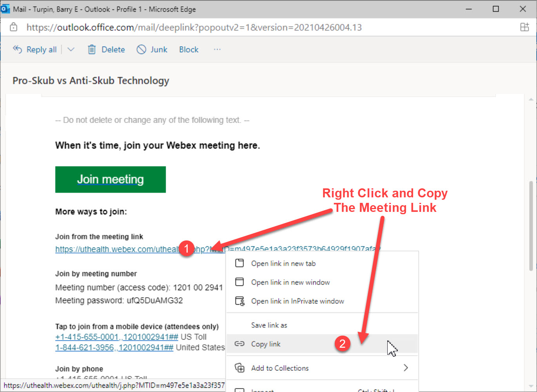Select Open link in InPrivate window
This screenshot has width=537, height=392.
pyautogui.click(x=297, y=301)
